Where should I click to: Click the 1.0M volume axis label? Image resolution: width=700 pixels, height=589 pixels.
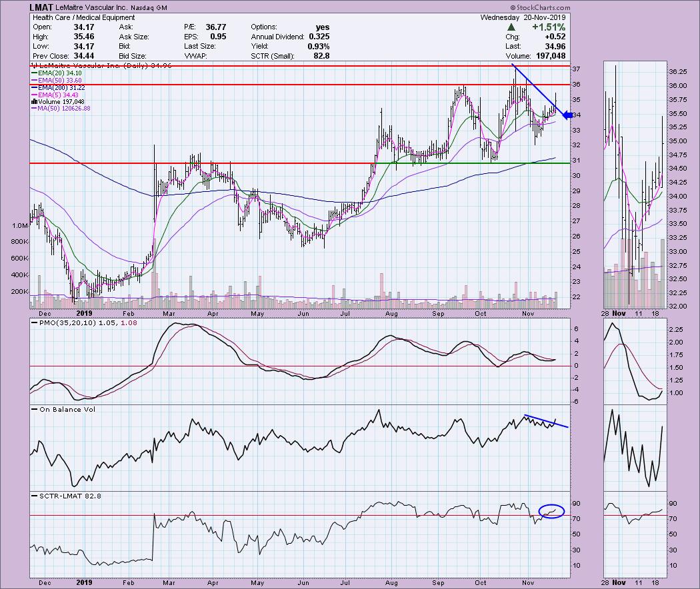(19, 225)
